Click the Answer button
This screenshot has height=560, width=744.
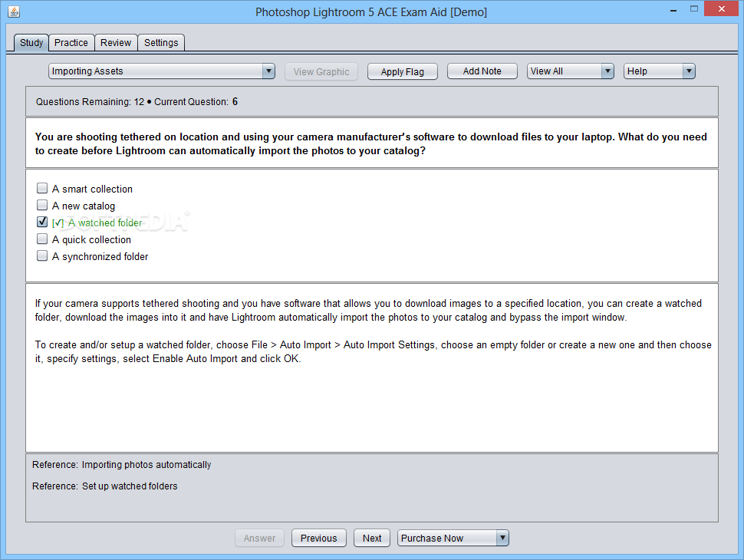point(259,539)
